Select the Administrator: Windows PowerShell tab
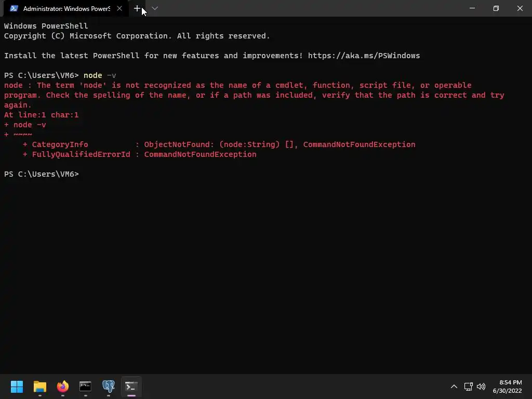The height and width of the screenshot is (399, 532). (66, 8)
